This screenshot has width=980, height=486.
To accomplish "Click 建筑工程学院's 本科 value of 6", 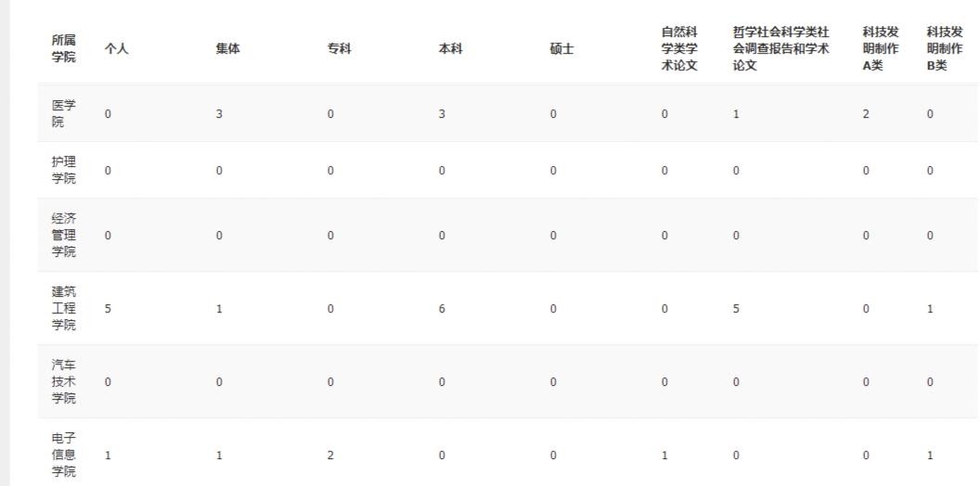I will 442,309.
